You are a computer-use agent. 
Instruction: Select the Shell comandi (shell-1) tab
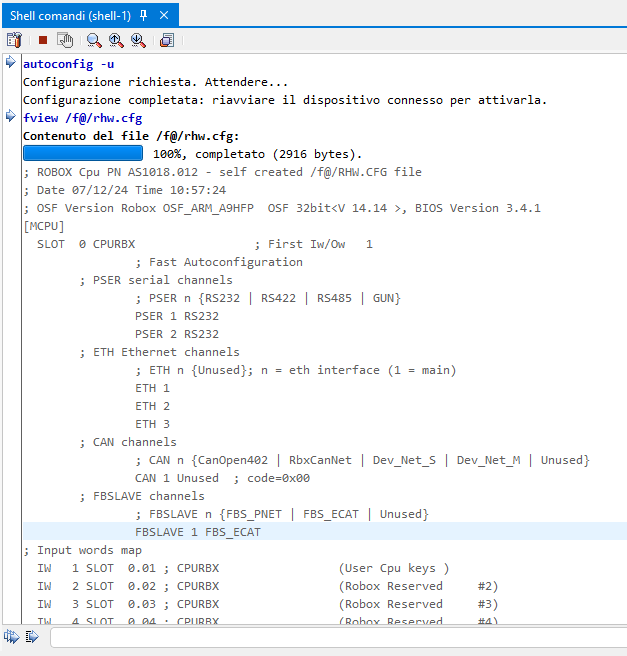click(70, 16)
